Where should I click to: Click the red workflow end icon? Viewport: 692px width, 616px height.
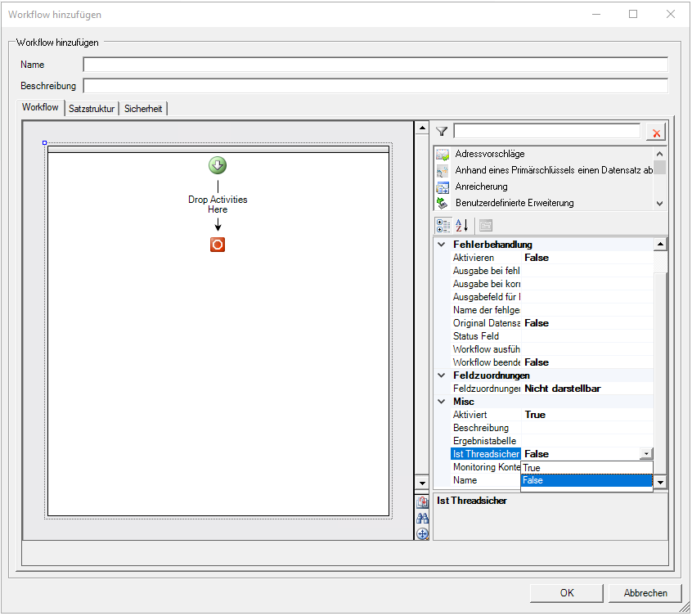click(x=218, y=245)
